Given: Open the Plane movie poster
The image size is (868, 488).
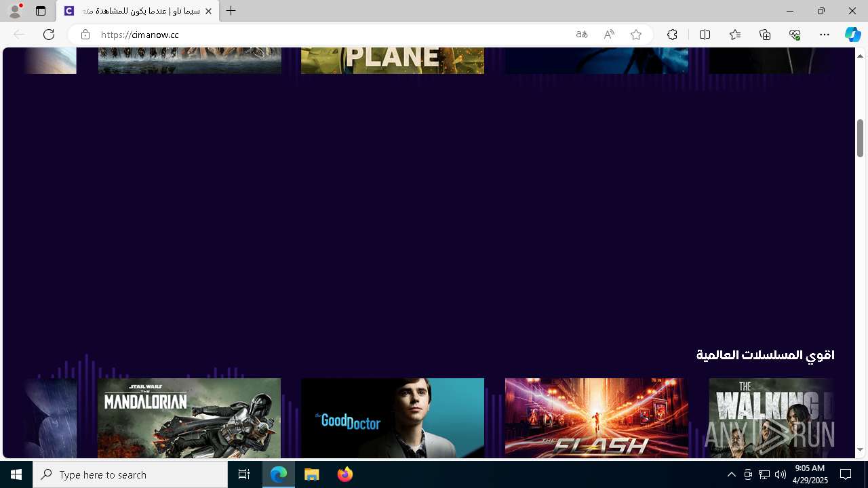Looking at the screenshot, I should point(393,60).
